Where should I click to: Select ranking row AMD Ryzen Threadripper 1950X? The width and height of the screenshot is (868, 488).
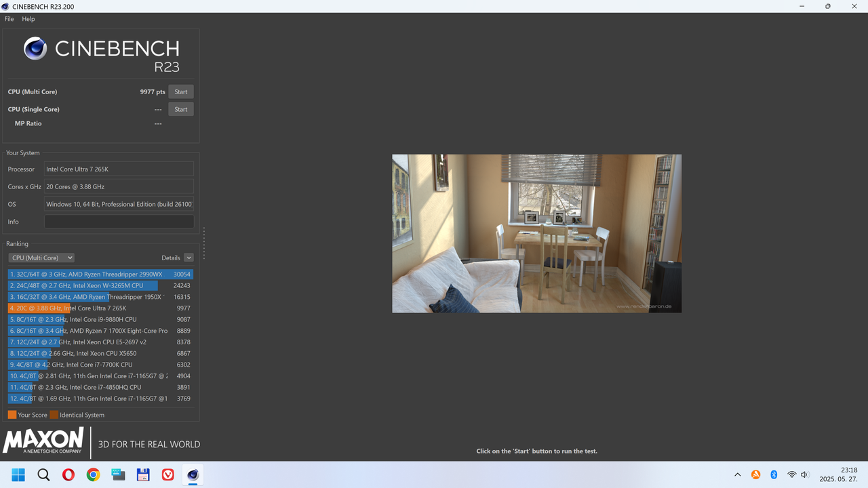coord(100,297)
